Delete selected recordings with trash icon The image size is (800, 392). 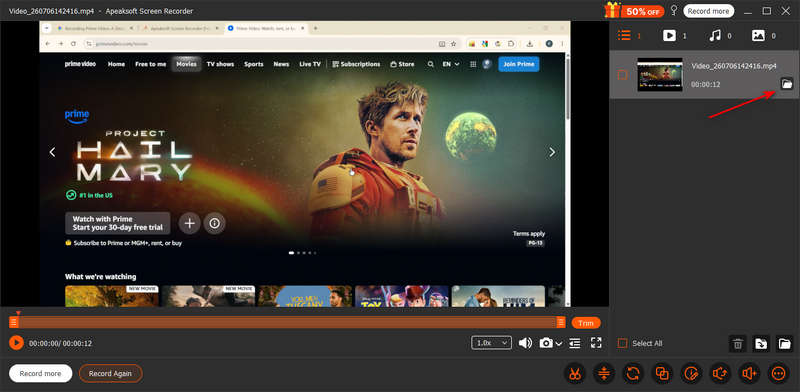(737, 344)
